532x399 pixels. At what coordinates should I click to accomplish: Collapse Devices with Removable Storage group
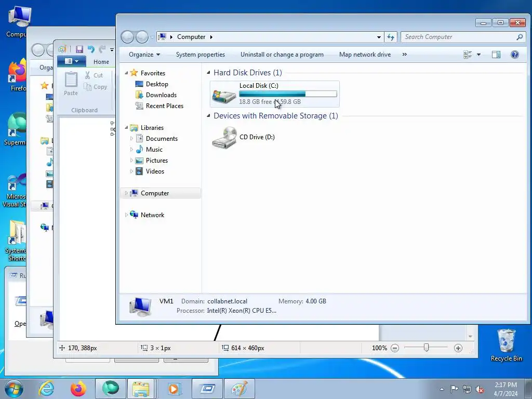[208, 116]
